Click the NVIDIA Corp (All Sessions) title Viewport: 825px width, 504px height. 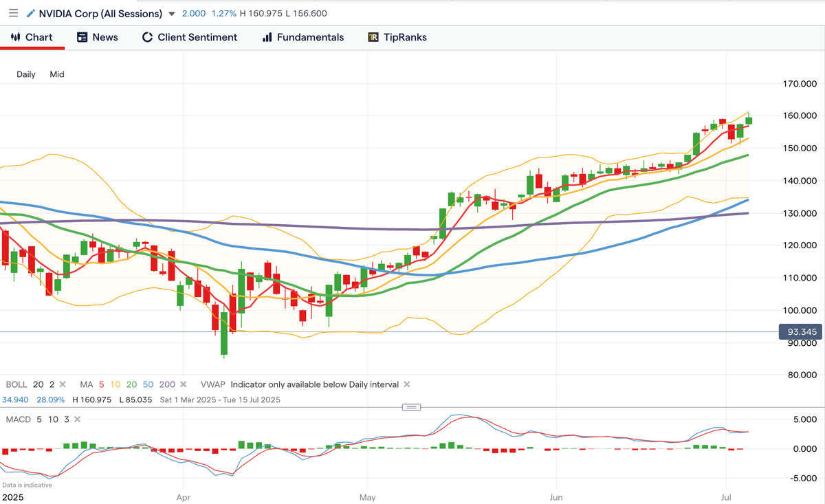click(x=100, y=14)
